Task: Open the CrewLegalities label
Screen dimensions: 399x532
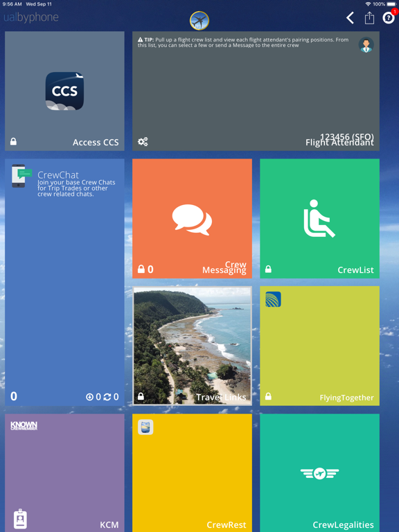Action: pyautogui.click(x=343, y=524)
